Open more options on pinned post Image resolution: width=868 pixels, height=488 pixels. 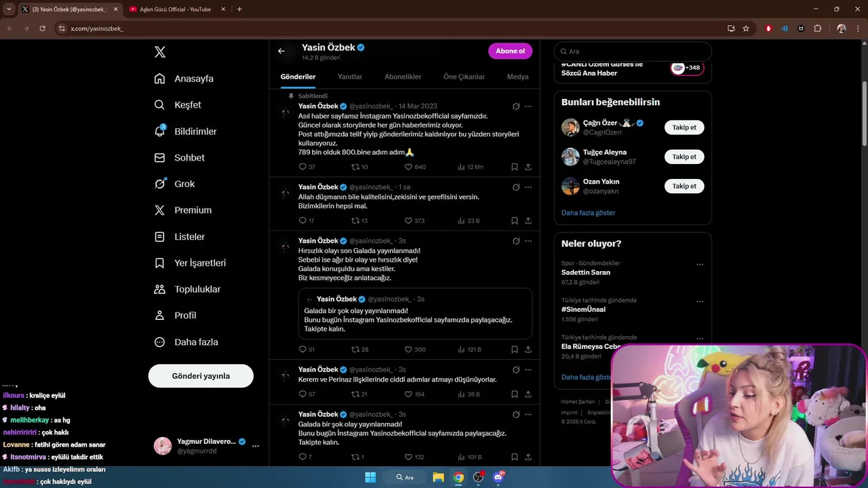528,106
